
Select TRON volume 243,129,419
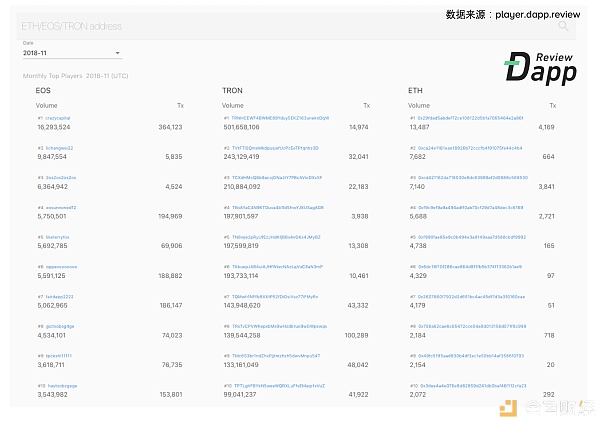(x=241, y=156)
